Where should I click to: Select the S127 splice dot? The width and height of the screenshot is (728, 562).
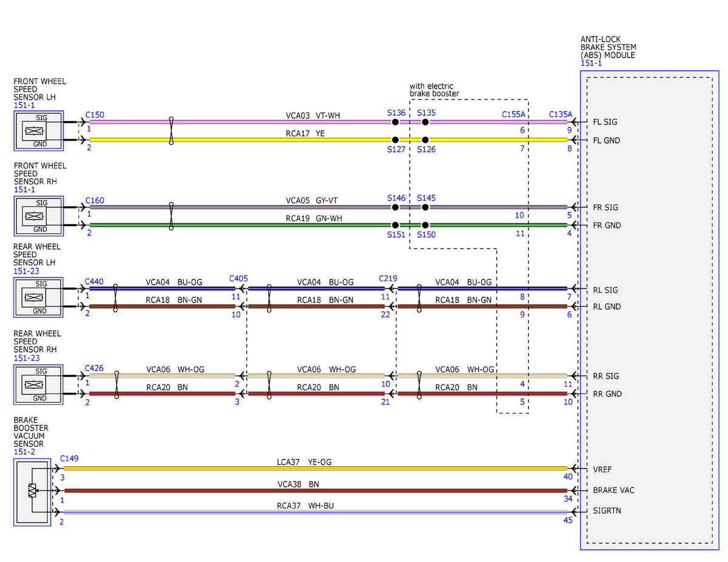pos(395,139)
